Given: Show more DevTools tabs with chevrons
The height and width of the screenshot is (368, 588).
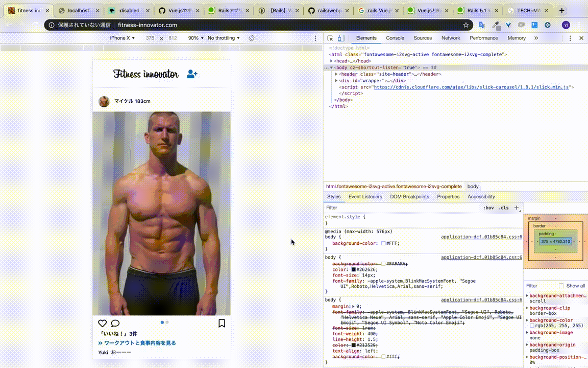Looking at the screenshot, I should click(536, 38).
